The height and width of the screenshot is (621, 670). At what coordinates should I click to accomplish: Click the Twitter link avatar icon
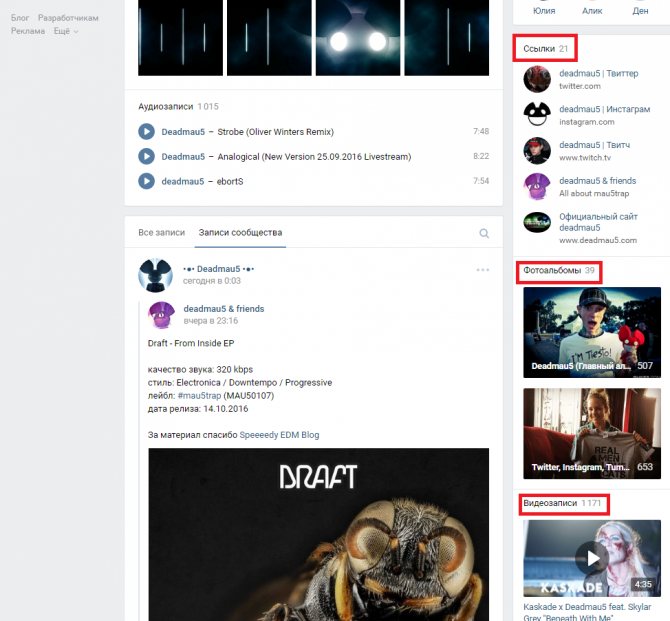(x=537, y=79)
